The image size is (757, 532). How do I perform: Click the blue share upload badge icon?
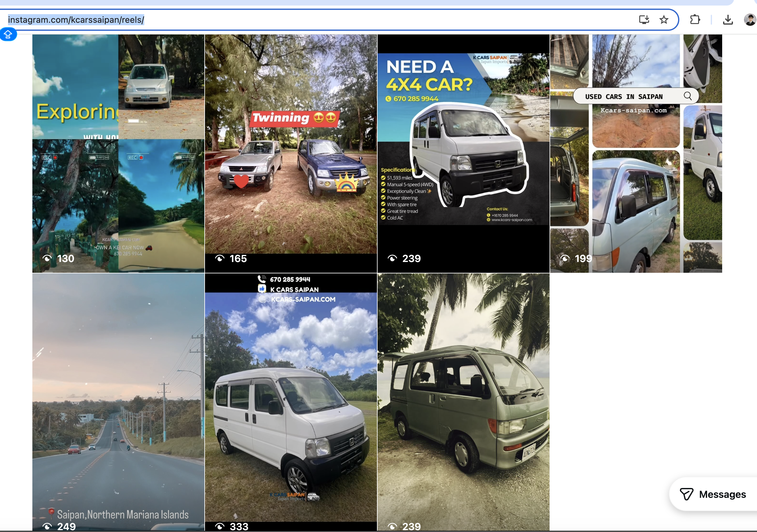coord(8,34)
